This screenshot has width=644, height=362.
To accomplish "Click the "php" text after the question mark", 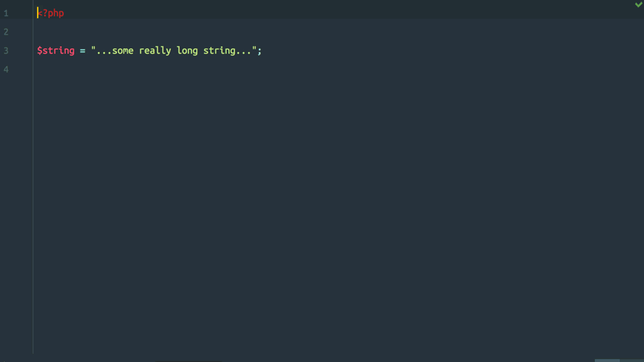I will pyautogui.click(x=56, y=13).
